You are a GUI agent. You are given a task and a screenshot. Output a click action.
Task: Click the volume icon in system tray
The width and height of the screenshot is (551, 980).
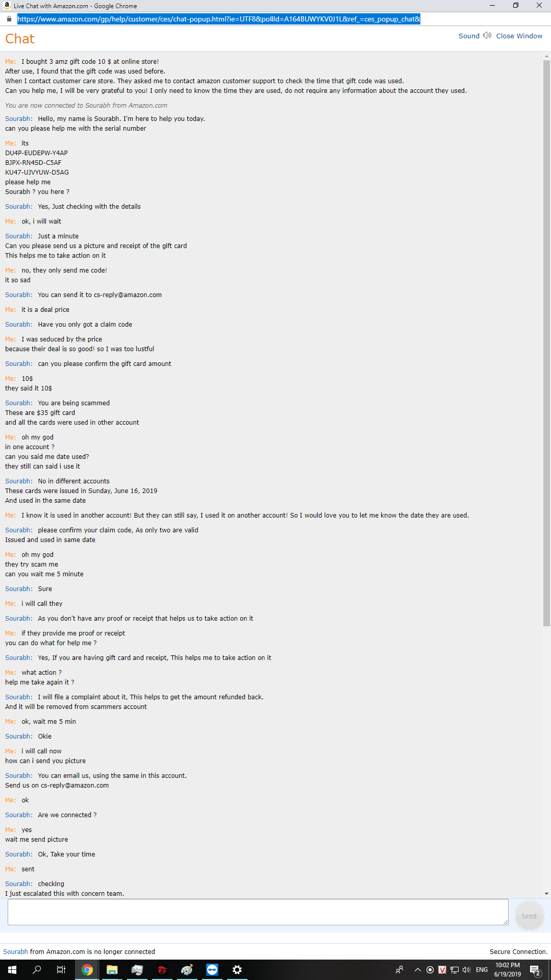tap(466, 970)
